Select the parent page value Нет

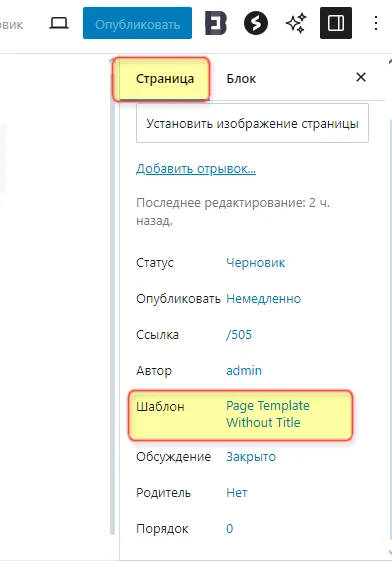coord(237,493)
